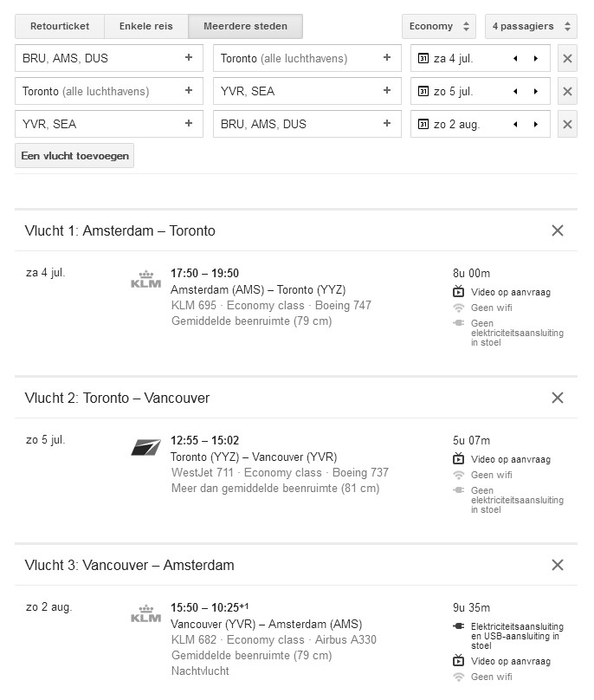
Task: Remove the third flight row with X
Action: click(567, 125)
